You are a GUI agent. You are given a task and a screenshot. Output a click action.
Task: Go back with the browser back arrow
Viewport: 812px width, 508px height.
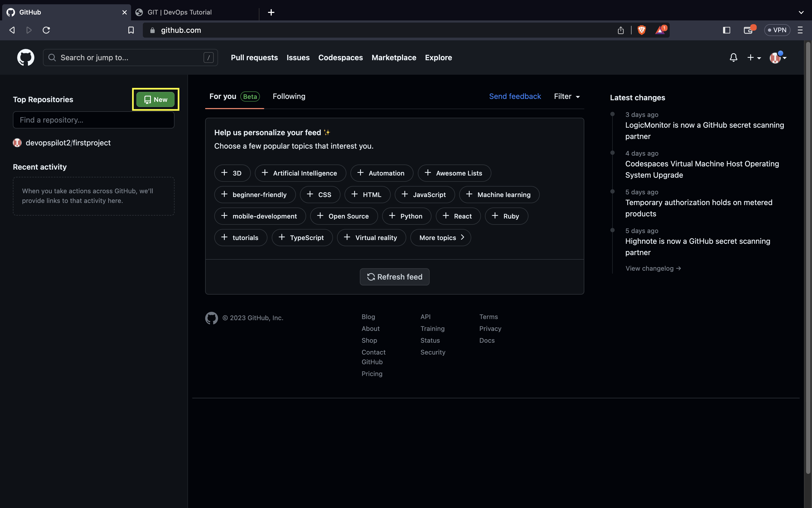12,30
